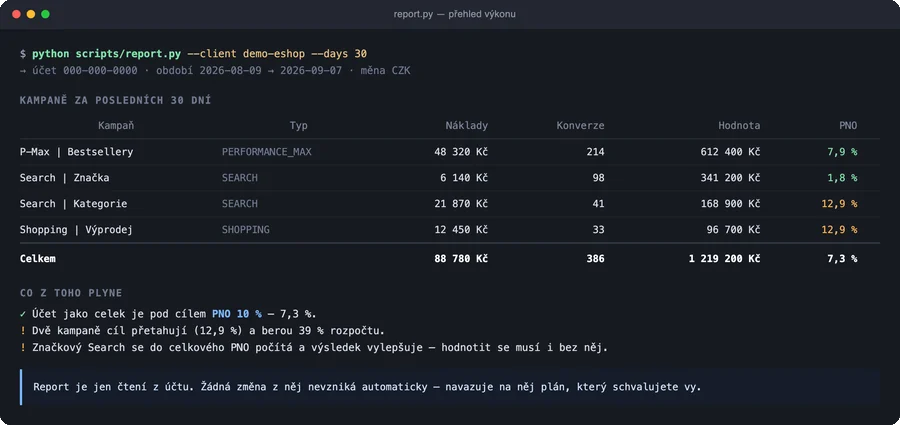This screenshot has height=425, width=900.
Task: Click the value '96 700 Kč'
Action: click(x=734, y=229)
